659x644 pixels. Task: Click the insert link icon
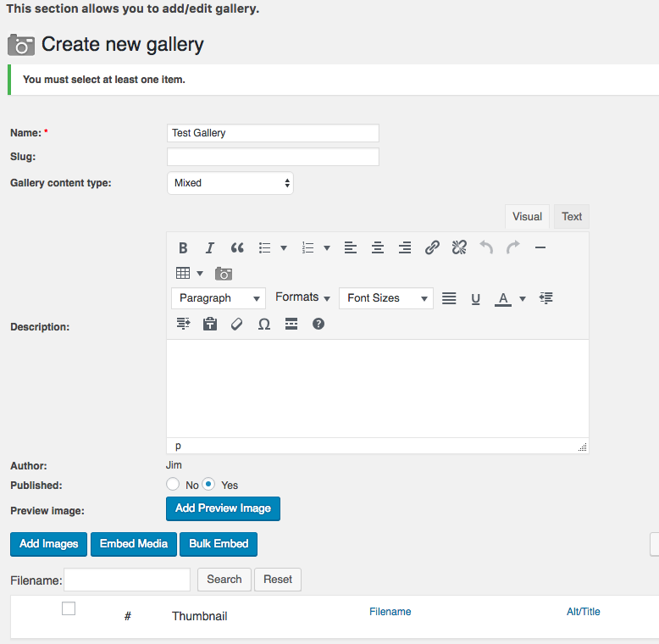[432, 248]
